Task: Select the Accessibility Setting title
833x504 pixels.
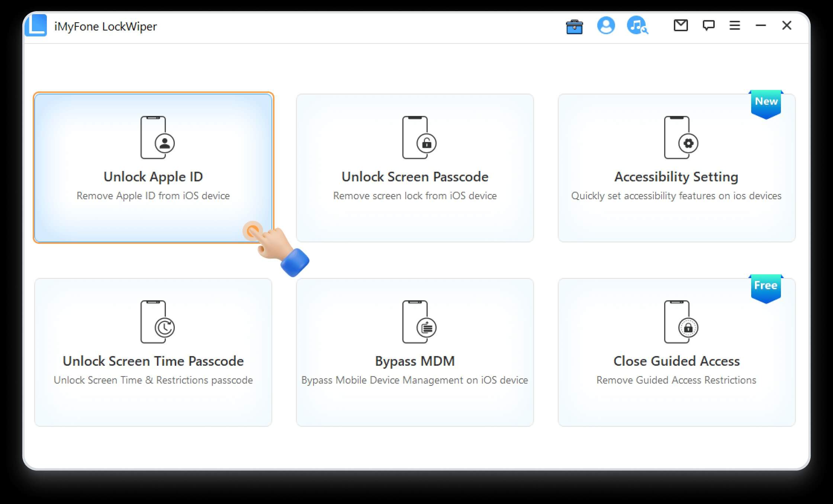Action: click(x=676, y=177)
